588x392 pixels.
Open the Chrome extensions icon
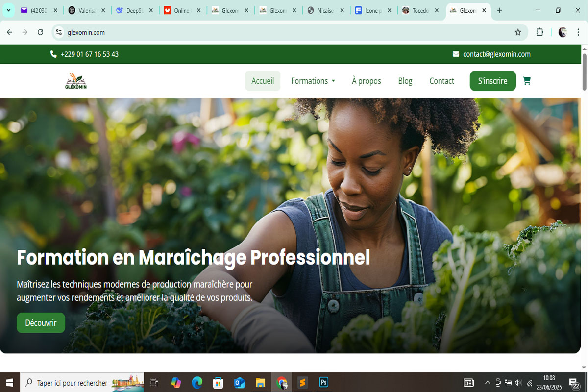pos(539,32)
